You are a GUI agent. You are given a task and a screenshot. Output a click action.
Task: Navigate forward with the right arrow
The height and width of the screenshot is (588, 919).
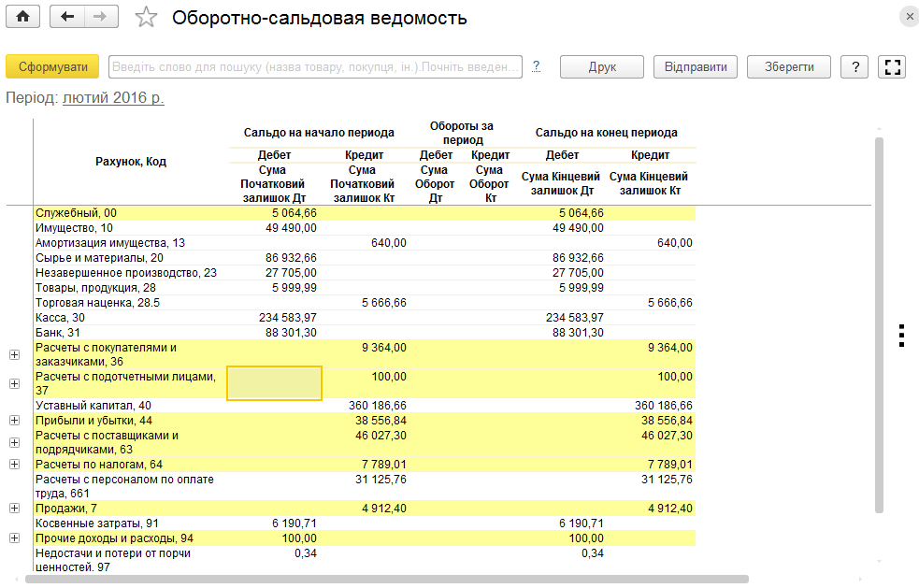point(101,17)
